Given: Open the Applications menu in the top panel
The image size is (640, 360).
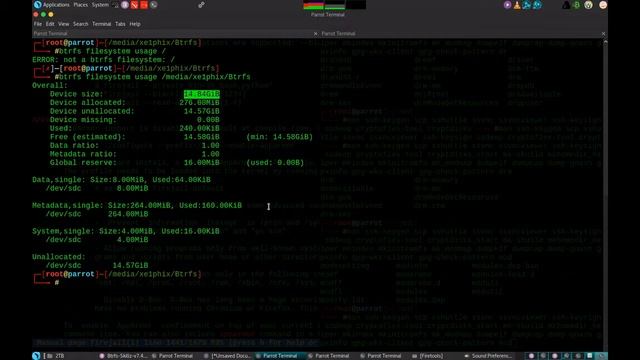Looking at the screenshot, I should click(x=56, y=5).
